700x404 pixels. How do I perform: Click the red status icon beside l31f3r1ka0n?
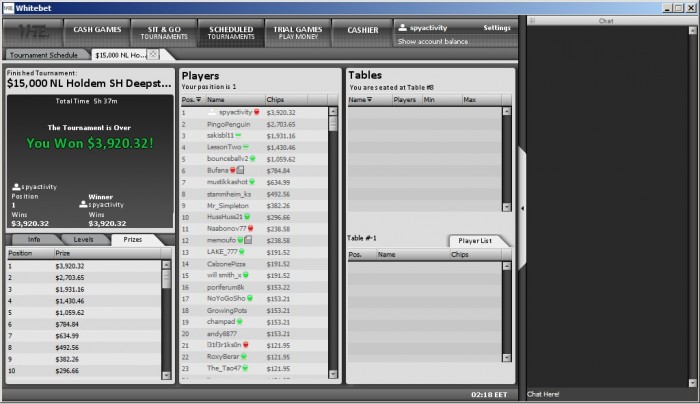pos(246,345)
